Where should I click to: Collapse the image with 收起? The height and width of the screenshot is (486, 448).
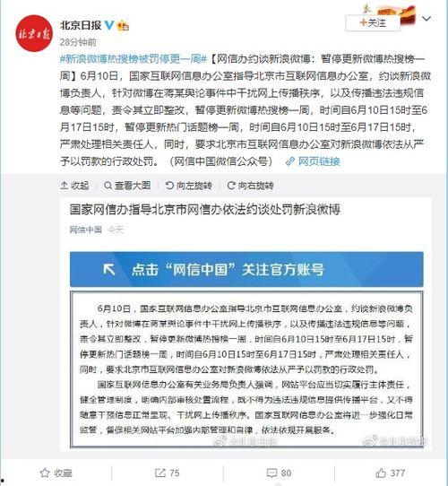coord(74,186)
